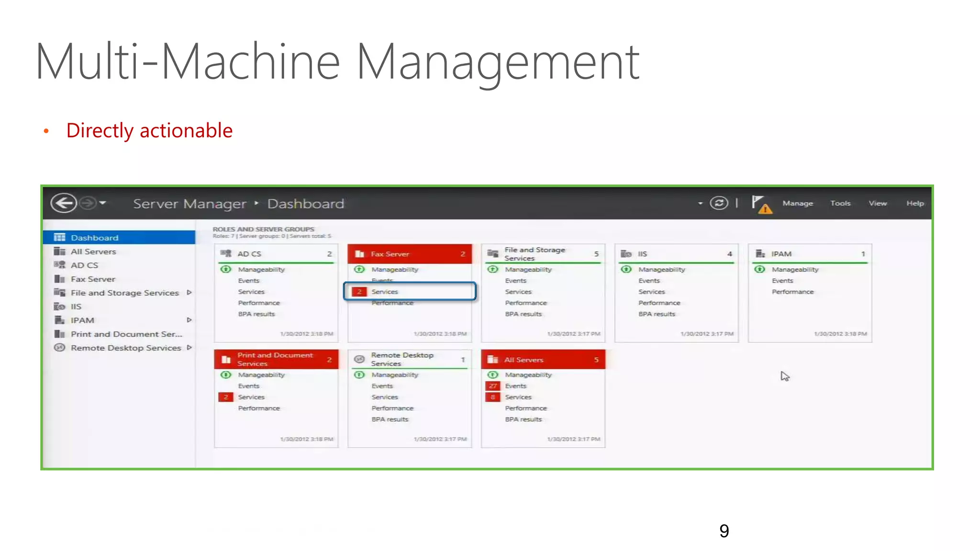This screenshot has width=980, height=551.
Task: Open the View menu
Action: 878,203
